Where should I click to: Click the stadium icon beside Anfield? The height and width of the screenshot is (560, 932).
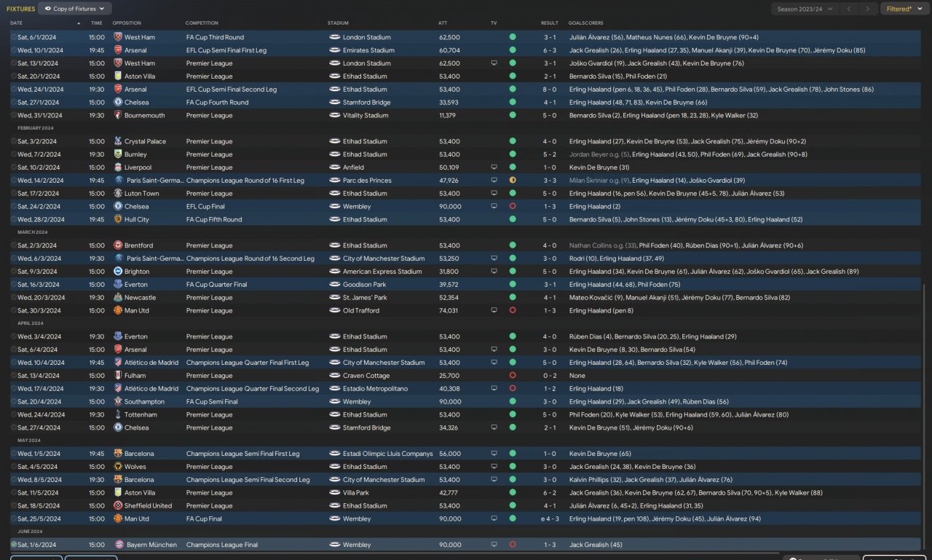tap(335, 167)
